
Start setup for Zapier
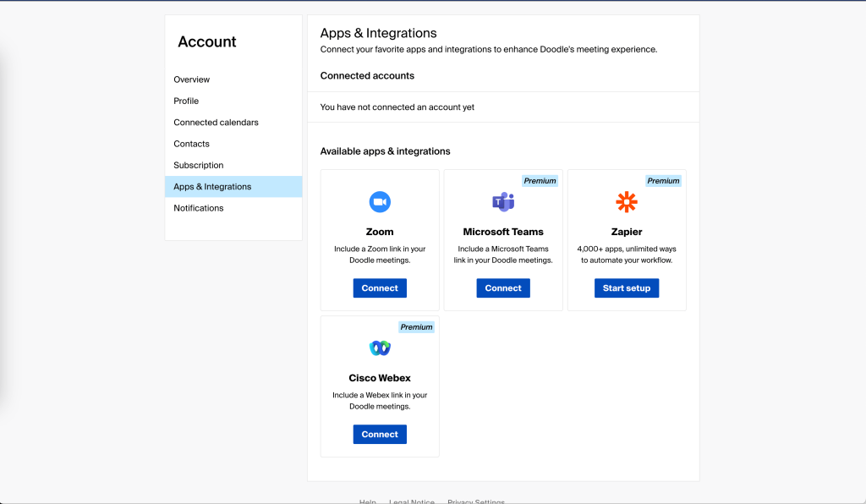tap(627, 288)
